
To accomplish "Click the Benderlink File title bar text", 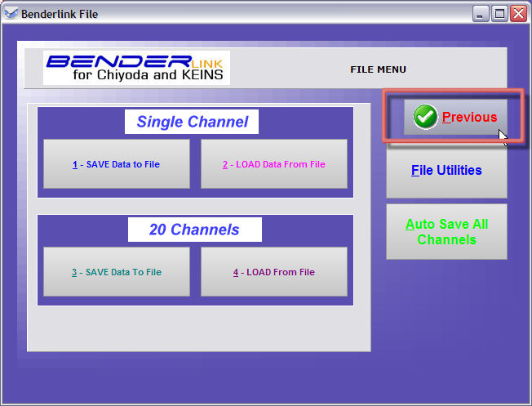I will coord(59,12).
